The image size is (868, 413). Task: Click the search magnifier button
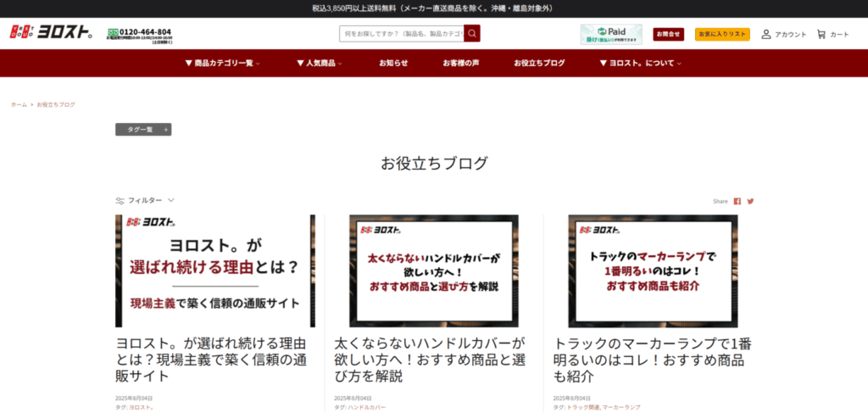471,34
